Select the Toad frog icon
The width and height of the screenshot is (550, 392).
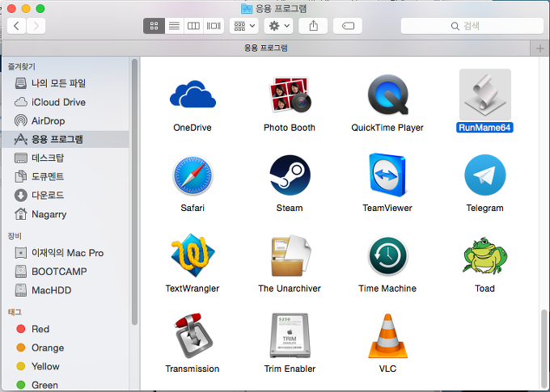485,256
